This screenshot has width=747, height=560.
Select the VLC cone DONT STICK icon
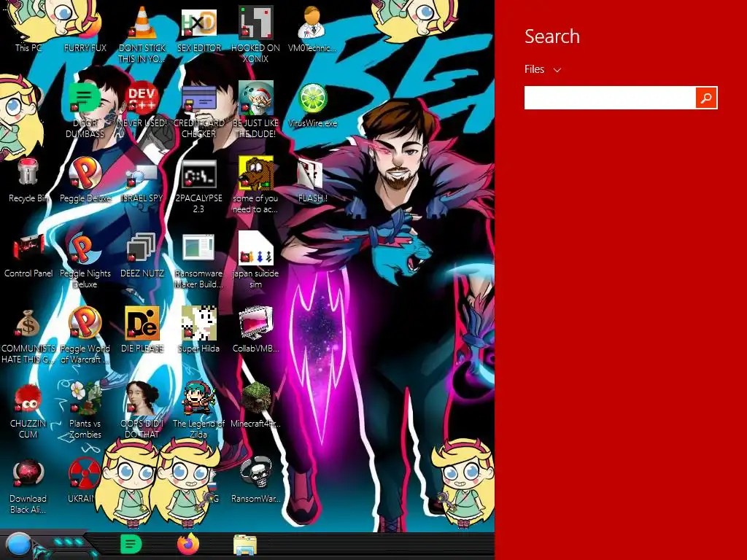click(x=142, y=24)
